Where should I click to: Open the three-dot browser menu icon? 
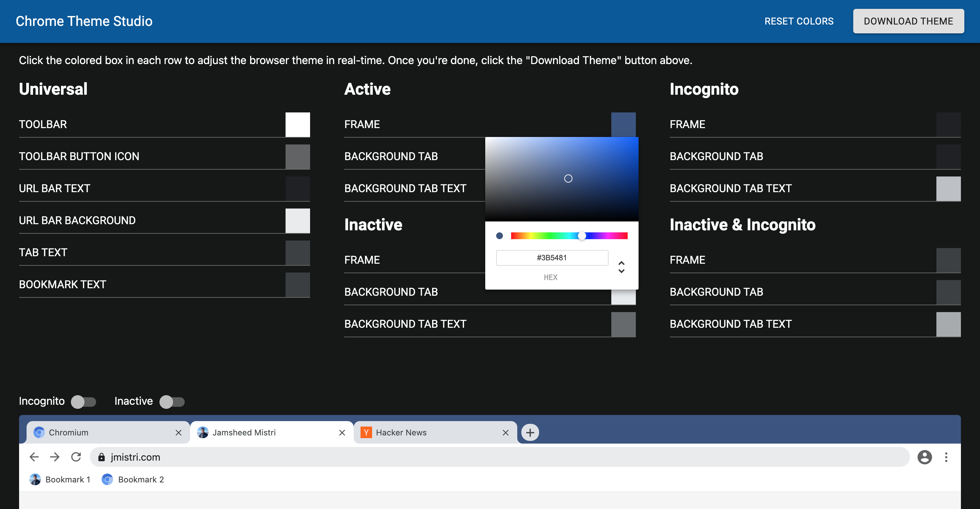946,457
